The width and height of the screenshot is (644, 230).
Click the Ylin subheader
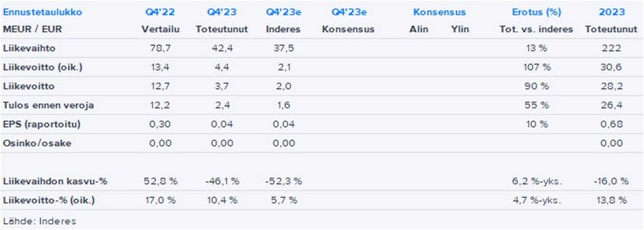(460, 29)
